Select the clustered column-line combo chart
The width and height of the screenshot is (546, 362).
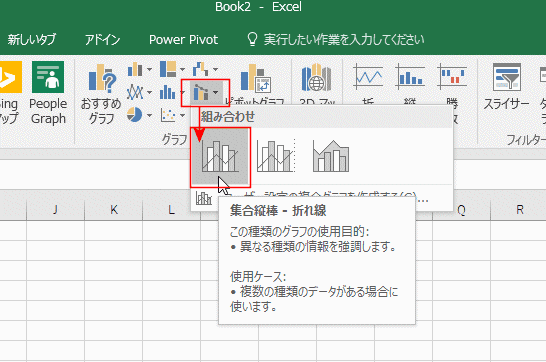pos(220,157)
